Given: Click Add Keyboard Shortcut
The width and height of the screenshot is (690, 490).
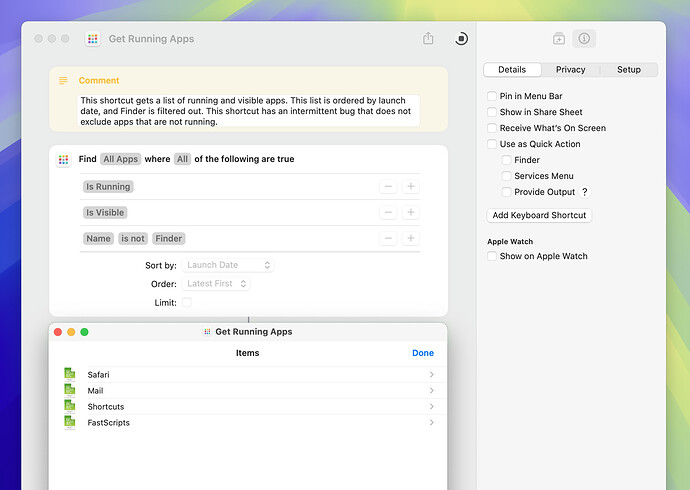Looking at the screenshot, I should click(539, 215).
